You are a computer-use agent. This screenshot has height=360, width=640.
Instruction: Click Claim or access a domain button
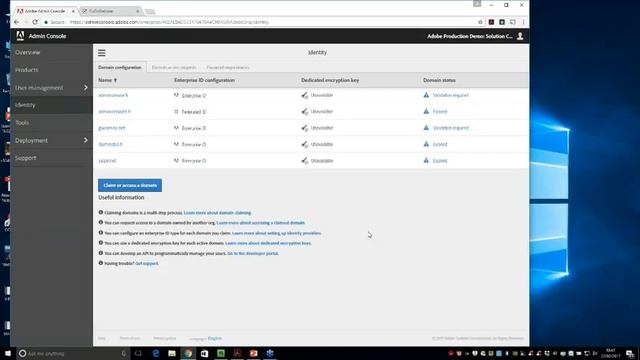(130, 185)
